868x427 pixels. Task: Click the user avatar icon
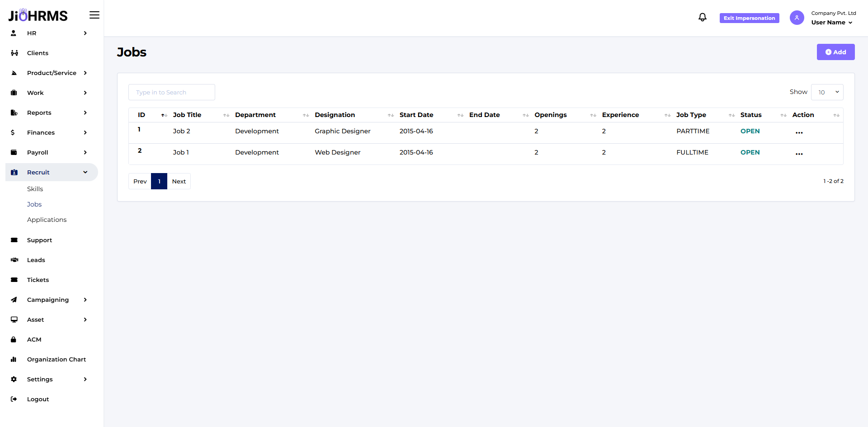pyautogui.click(x=797, y=18)
